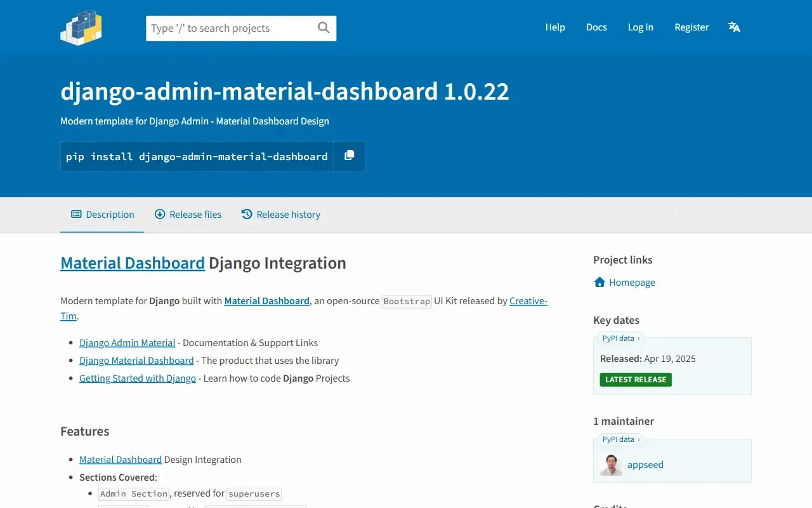Click the PyPI logo

[x=81, y=27]
